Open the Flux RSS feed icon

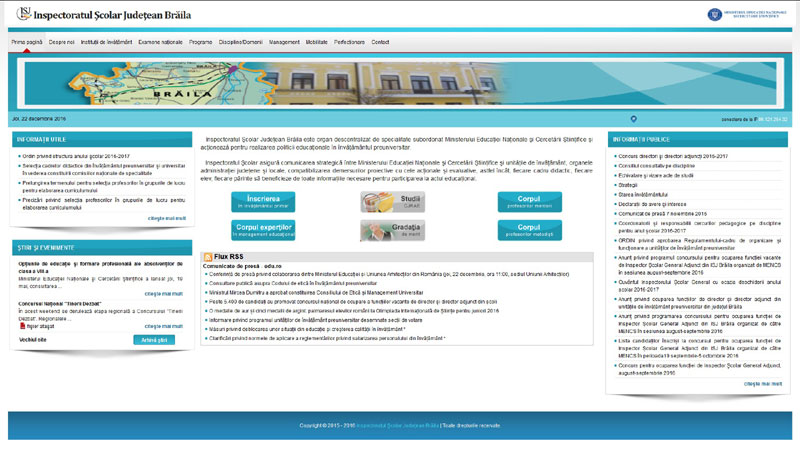[x=207, y=257]
